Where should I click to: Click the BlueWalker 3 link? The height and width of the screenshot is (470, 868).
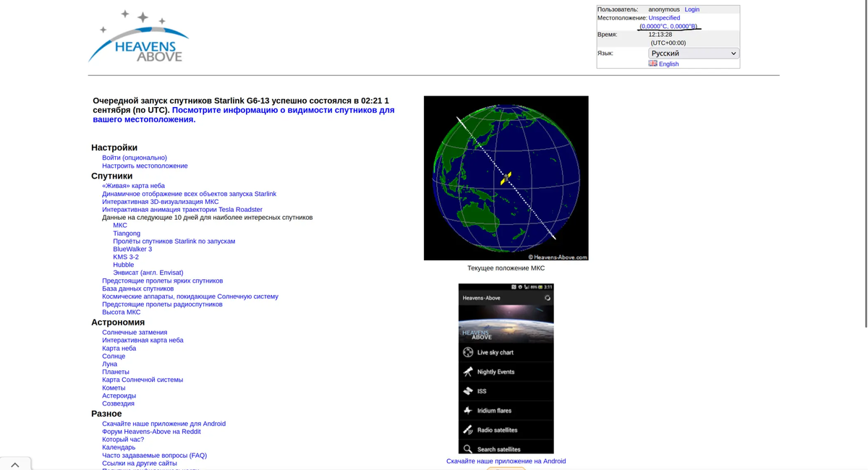[x=132, y=249]
